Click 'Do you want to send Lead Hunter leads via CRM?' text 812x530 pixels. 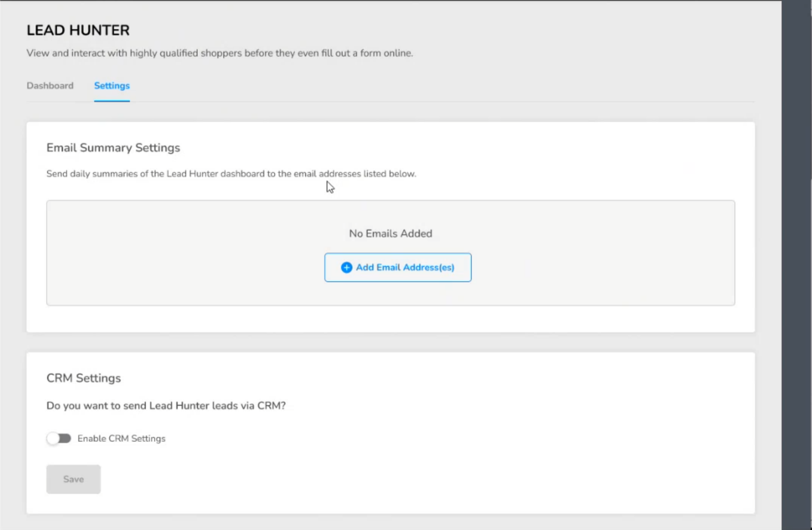tap(166, 405)
